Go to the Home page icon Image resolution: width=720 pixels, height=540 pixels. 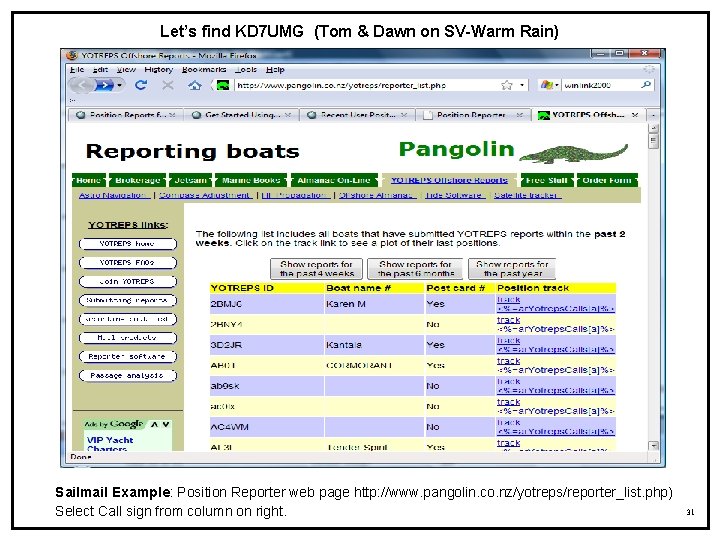pos(194,85)
